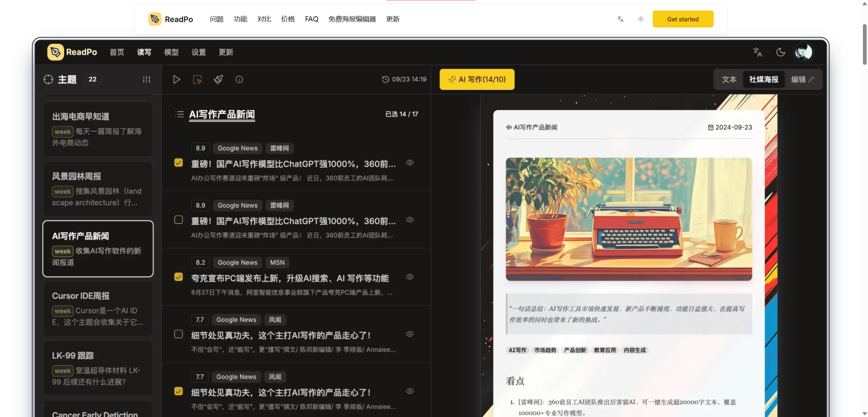This screenshot has height=417, width=868.
Task: Click the 市场趋势 tag on the poster
Action: click(x=545, y=350)
